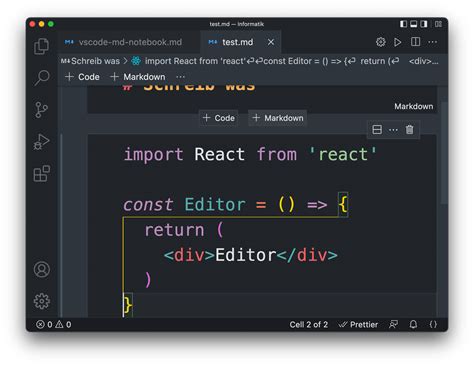474x366 pixels.
Task: Click the opening div tag in code
Action: (x=189, y=255)
